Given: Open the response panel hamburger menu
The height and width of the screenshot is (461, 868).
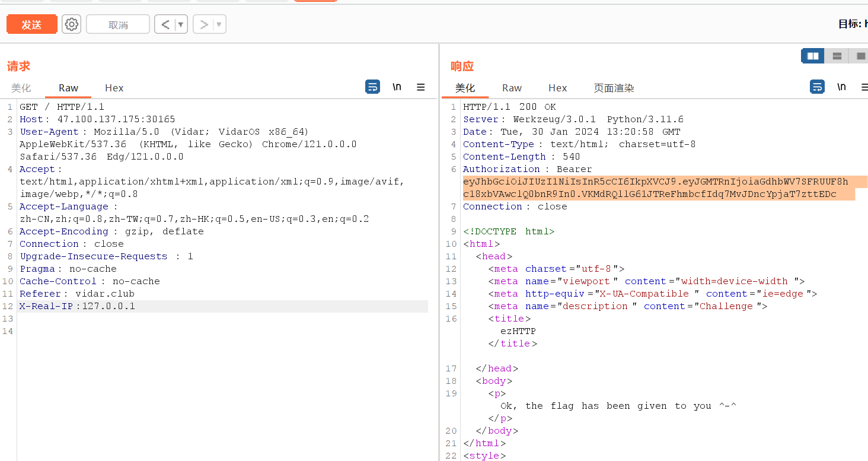Looking at the screenshot, I should 864,87.
